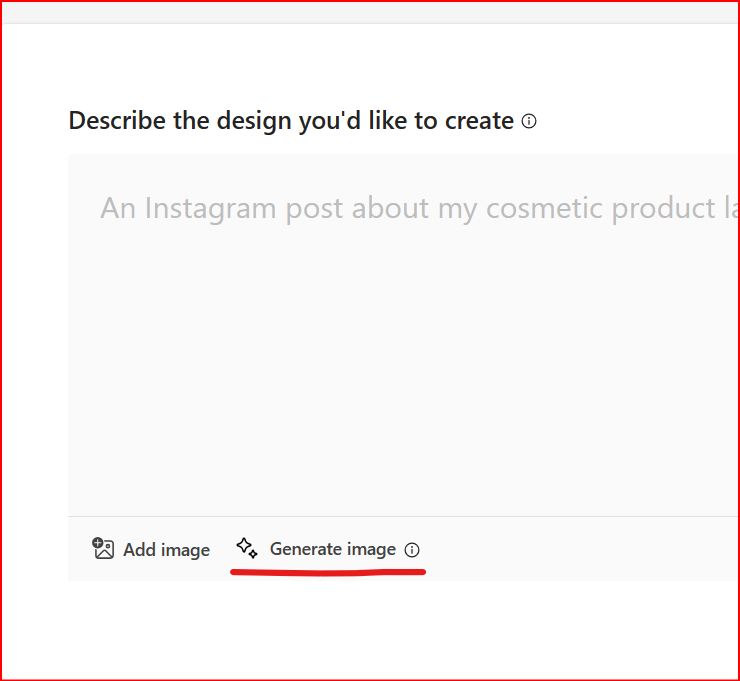Click the Generate image sparkle icon
Image resolution: width=740 pixels, height=681 pixels.
[247, 548]
